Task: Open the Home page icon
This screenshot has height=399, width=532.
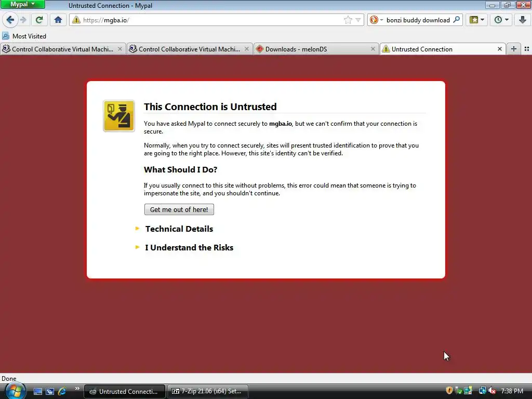Action: (x=58, y=20)
